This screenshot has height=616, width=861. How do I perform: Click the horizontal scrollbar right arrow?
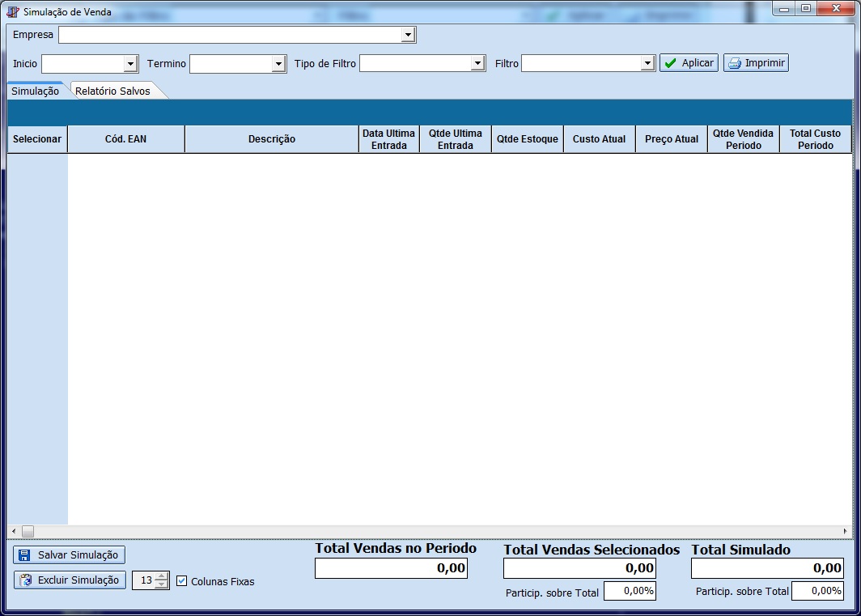point(846,532)
